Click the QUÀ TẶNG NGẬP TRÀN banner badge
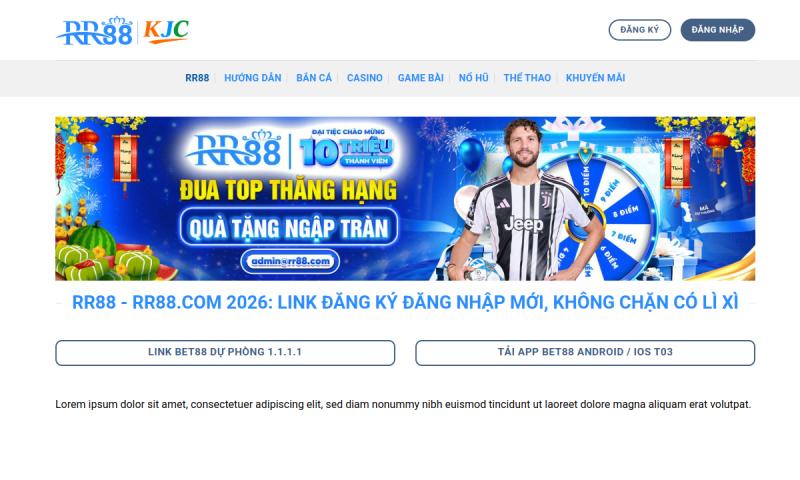800x480 pixels. (288, 228)
